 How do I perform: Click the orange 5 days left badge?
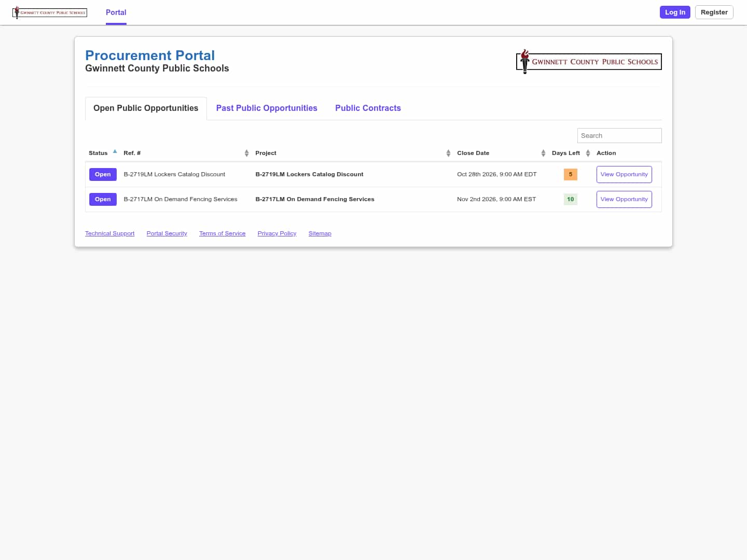571,175
